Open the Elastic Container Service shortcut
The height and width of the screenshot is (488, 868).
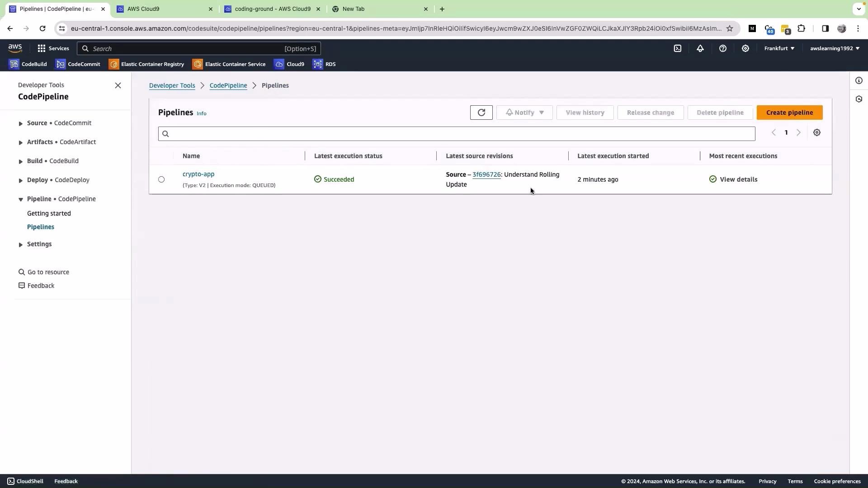pos(229,64)
